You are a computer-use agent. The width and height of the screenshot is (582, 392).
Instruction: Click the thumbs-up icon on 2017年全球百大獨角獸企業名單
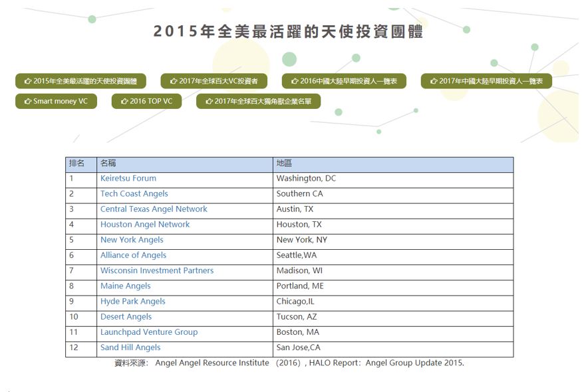pyautogui.click(x=209, y=101)
